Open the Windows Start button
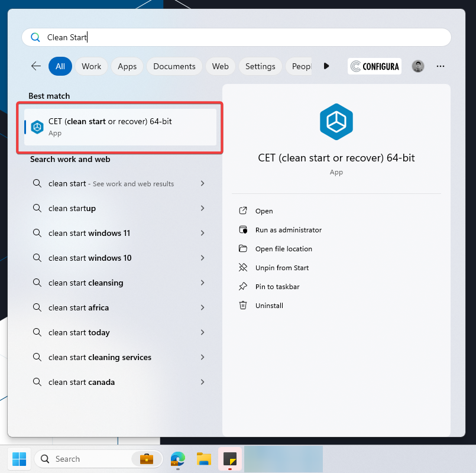This screenshot has height=473, width=476. coord(19,459)
